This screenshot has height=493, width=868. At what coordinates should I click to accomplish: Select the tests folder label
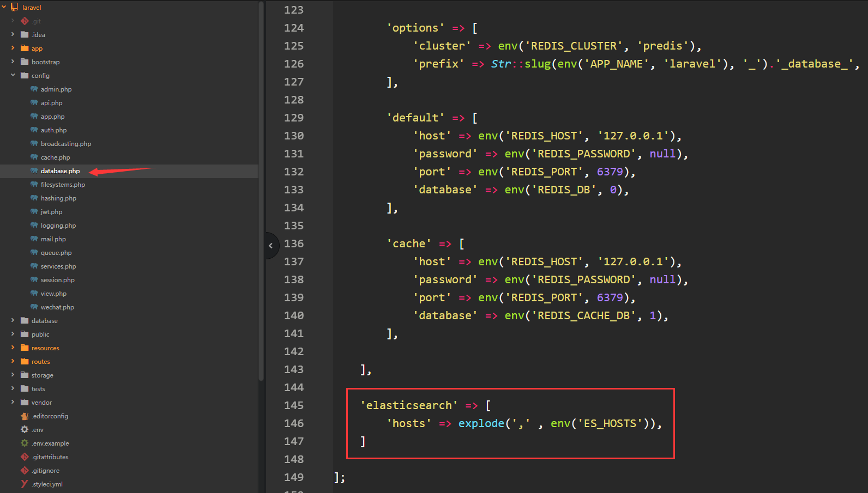(x=38, y=389)
